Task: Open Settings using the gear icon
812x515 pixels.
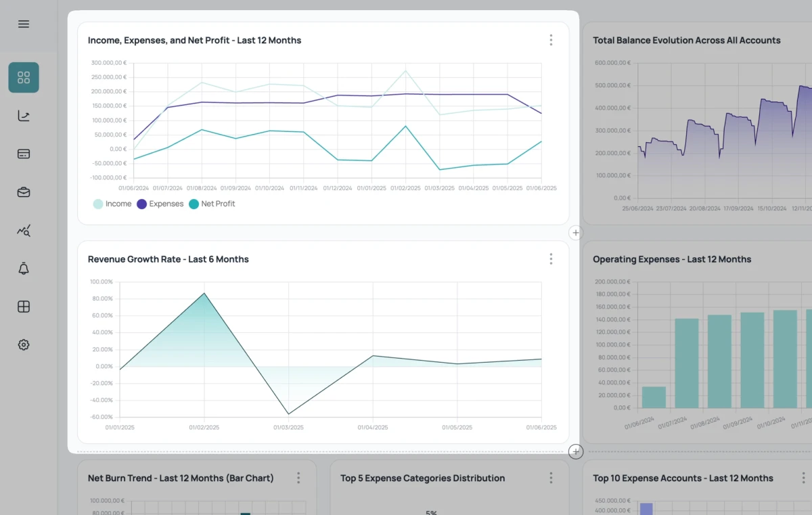Action: coord(23,344)
